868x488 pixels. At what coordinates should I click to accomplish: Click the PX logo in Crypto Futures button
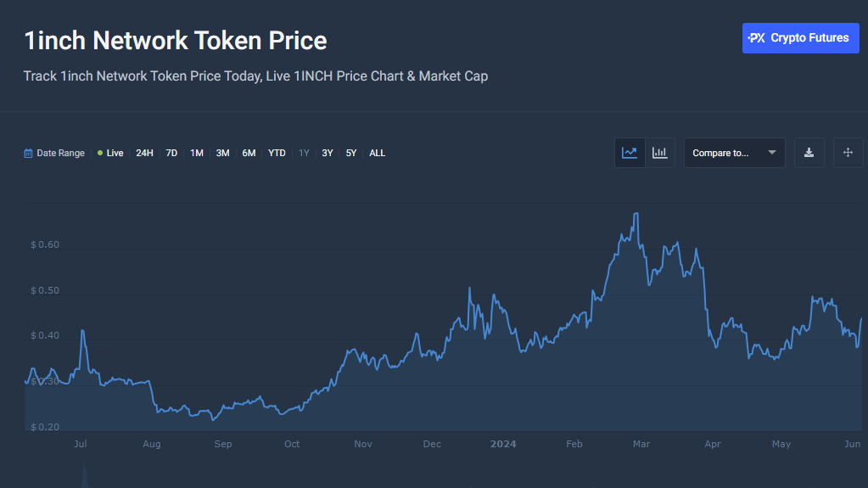coord(757,38)
